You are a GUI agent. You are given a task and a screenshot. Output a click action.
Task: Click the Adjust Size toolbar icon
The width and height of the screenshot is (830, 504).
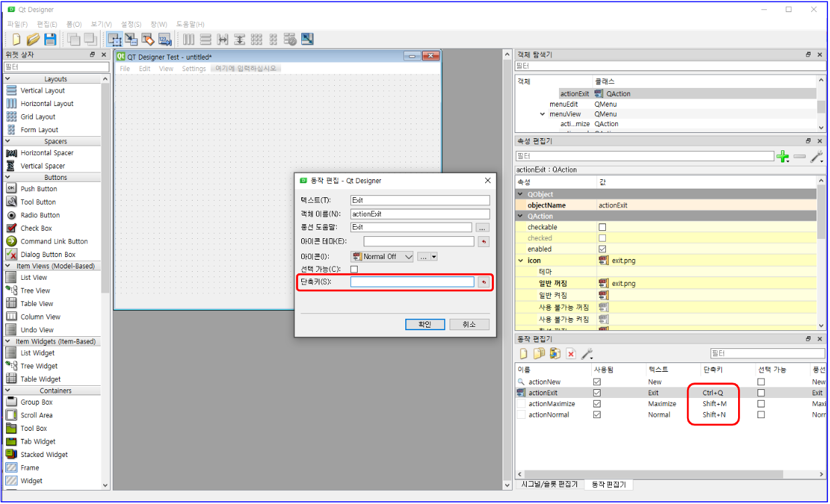pos(307,39)
